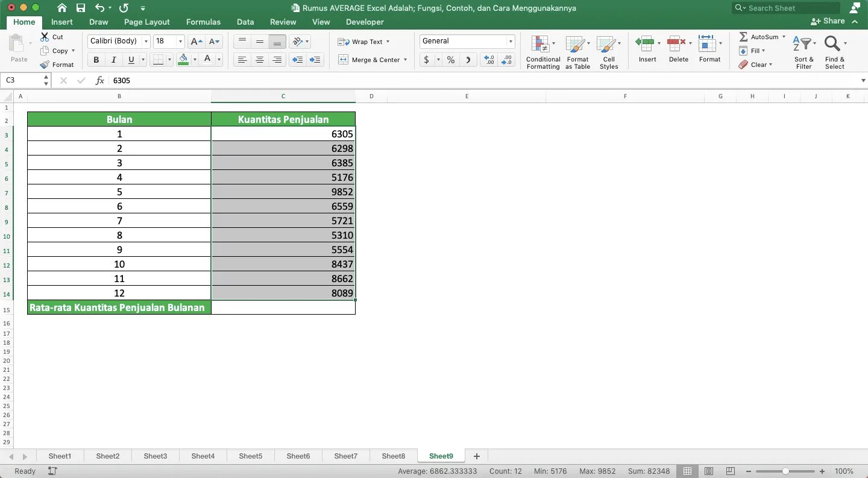Click the Copy icon
868x478 pixels.
pyautogui.click(x=45, y=51)
